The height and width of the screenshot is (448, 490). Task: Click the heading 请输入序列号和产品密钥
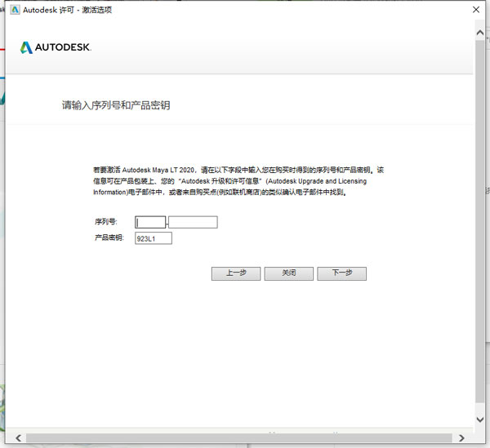[116, 105]
